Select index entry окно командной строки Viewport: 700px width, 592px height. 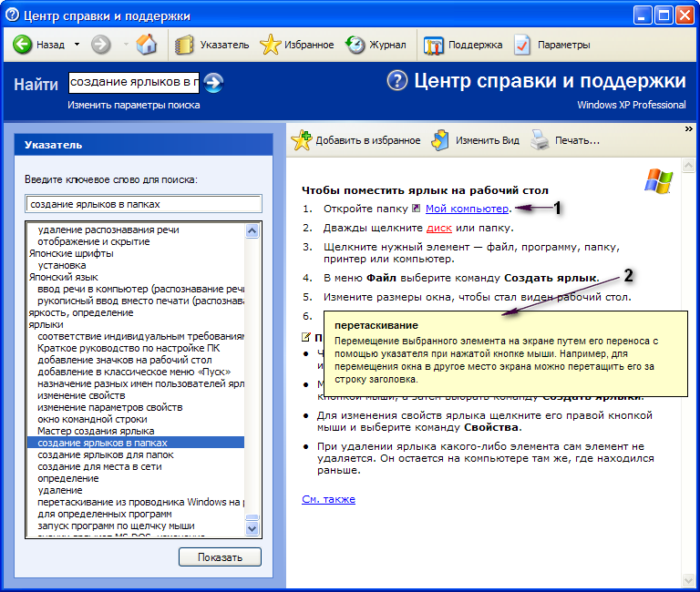92,419
